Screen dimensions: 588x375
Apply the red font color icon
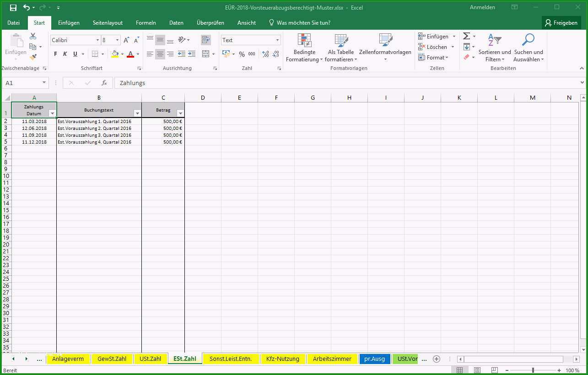coord(130,54)
